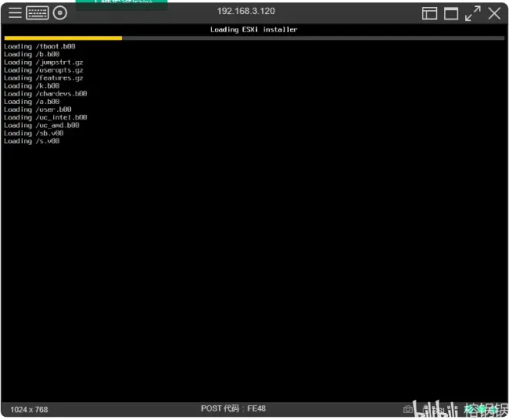Screen dimensions: 509x420
Task: Click the 'Loading /b.b00' line
Action: tap(32, 54)
